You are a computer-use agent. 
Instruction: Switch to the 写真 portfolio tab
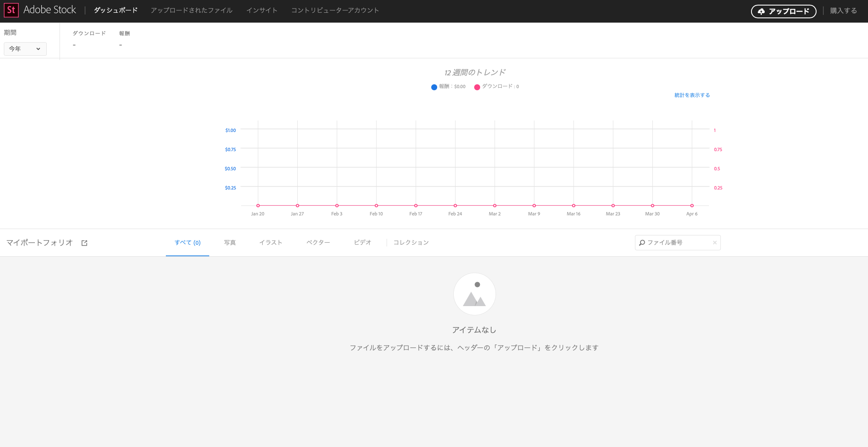230,243
